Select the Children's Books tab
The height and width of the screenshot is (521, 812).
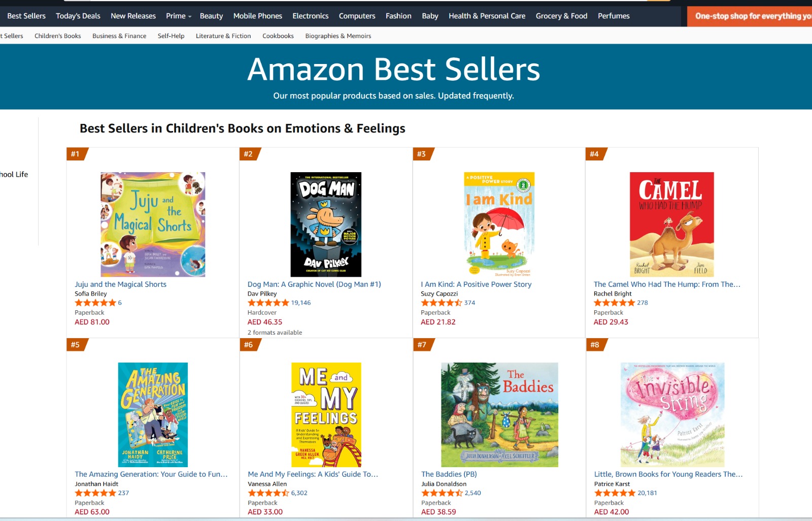click(x=58, y=36)
